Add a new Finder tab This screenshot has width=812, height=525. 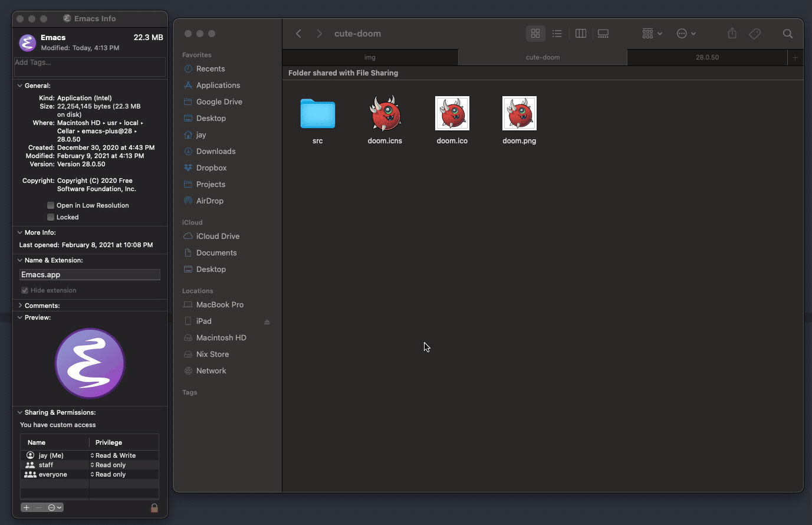(795, 57)
